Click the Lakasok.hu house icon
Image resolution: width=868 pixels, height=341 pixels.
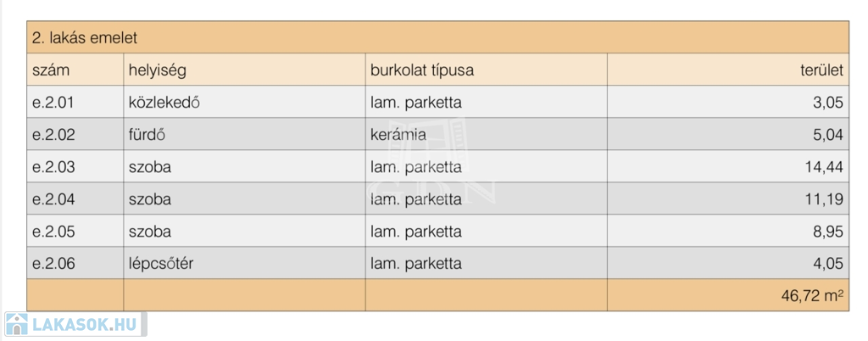16,325
